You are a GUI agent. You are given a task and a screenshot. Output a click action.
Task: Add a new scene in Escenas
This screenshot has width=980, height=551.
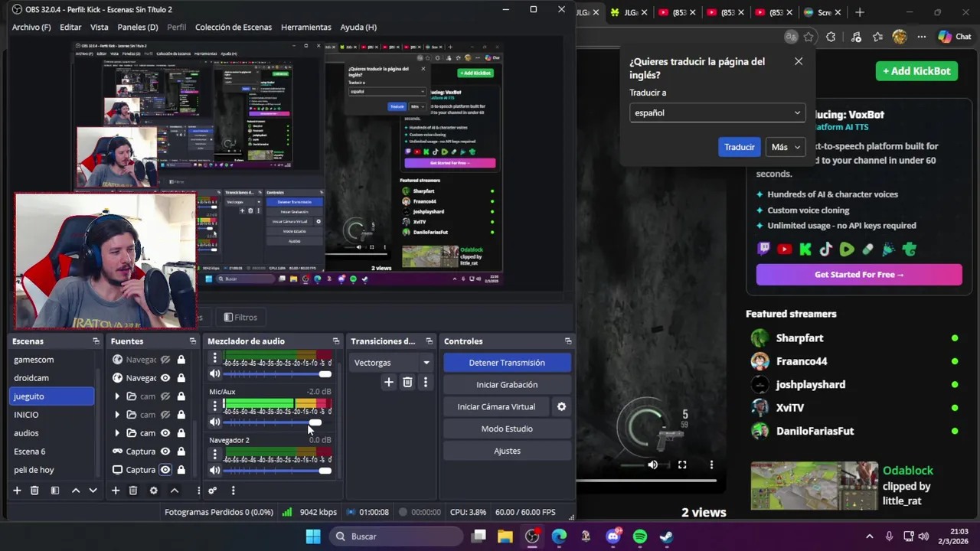[x=17, y=491]
